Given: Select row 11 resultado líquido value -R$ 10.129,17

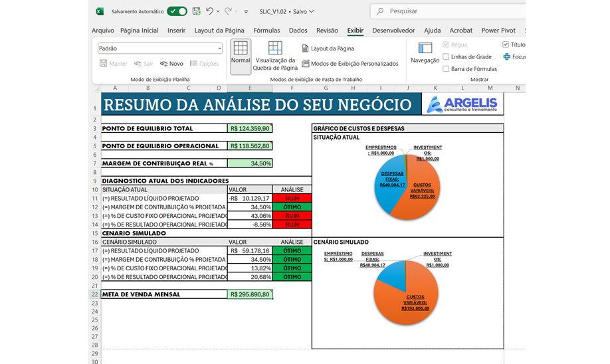Looking at the screenshot, I should point(250,199).
